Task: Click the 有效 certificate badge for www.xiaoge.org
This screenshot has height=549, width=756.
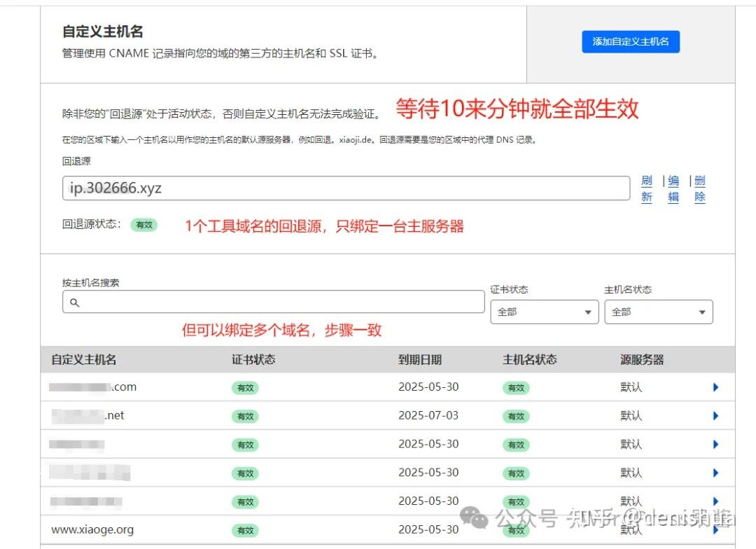Action: 245,530
